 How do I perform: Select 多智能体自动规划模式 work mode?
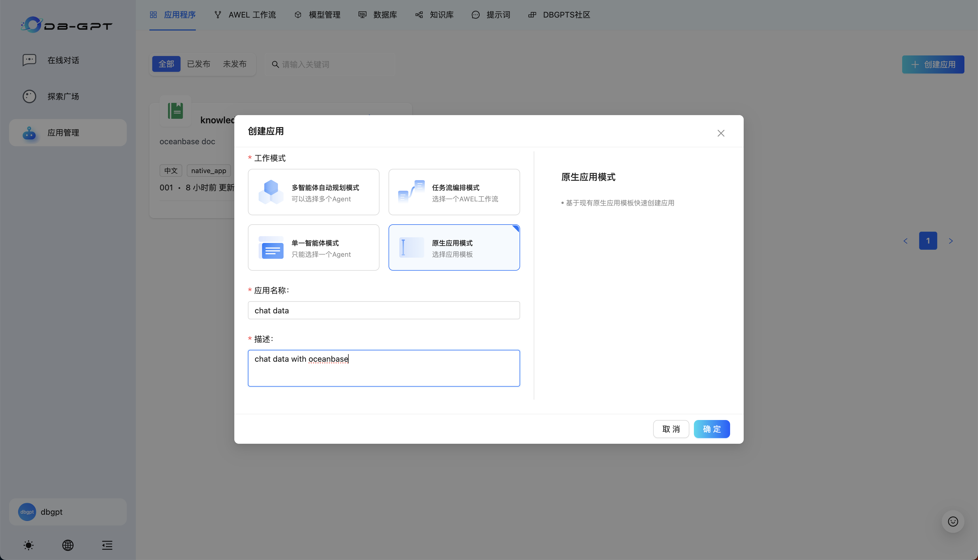[x=313, y=192]
